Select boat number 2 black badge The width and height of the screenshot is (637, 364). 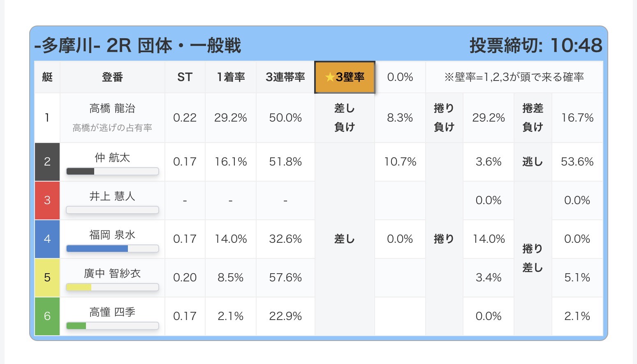47,162
